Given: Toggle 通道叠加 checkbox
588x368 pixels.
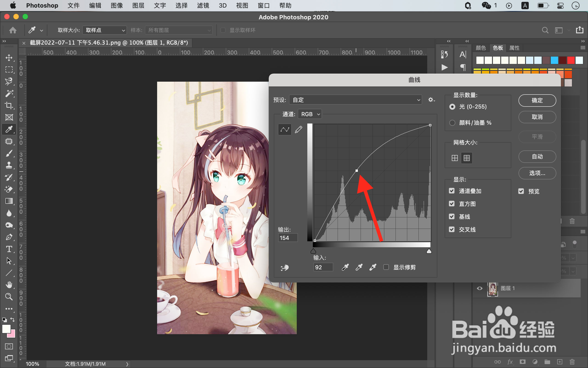Looking at the screenshot, I should point(452,191).
